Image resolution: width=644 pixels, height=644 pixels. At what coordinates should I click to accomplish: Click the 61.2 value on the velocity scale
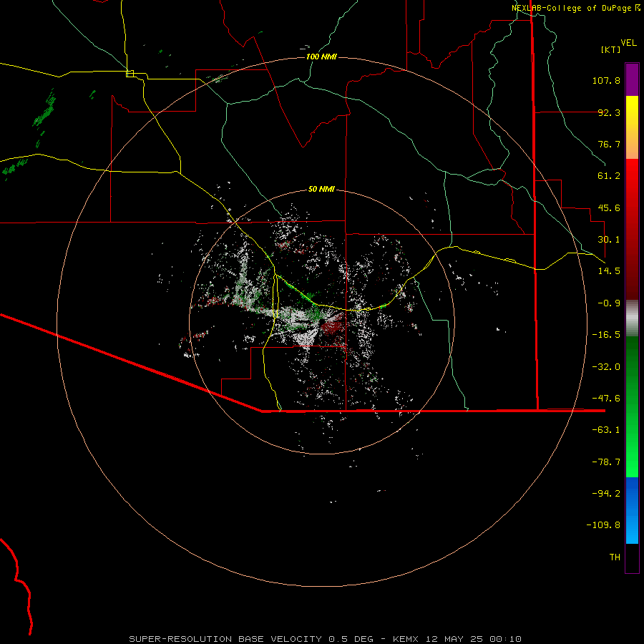pyautogui.click(x=609, y=176)
